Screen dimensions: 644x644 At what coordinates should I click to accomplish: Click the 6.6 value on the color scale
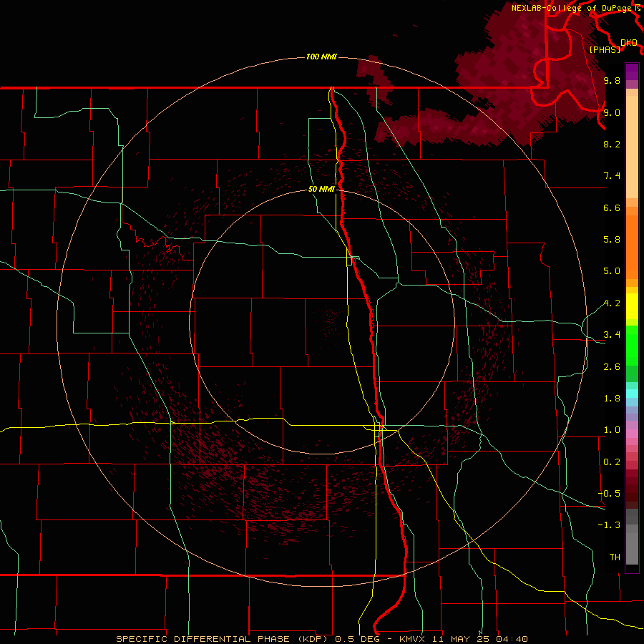(x=612, y=208)
